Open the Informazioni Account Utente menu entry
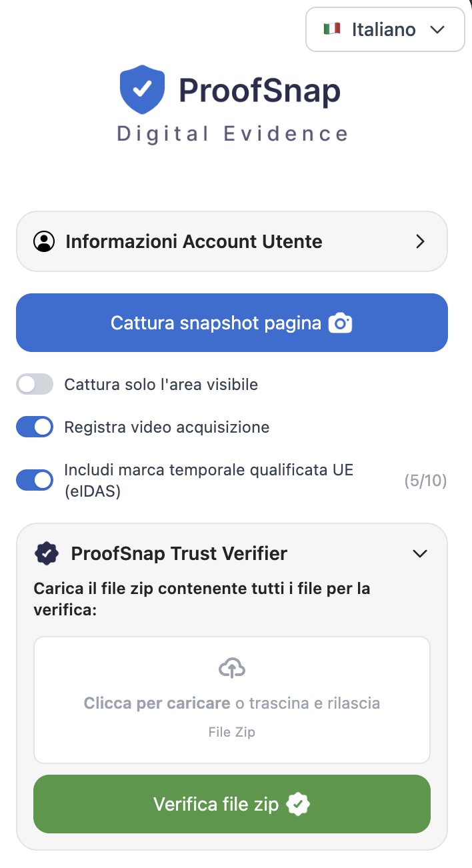This screenshot has width=472, height=868. click(x=192, y=241)
